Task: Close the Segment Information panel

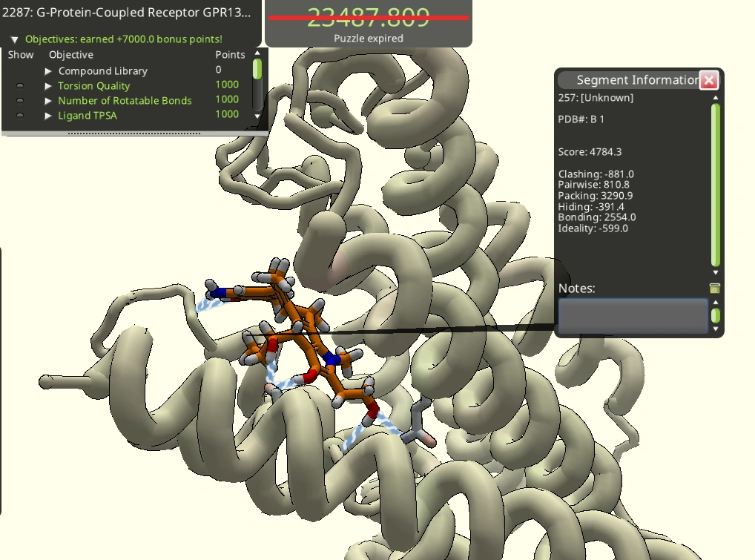Action: tap(709, 80)
